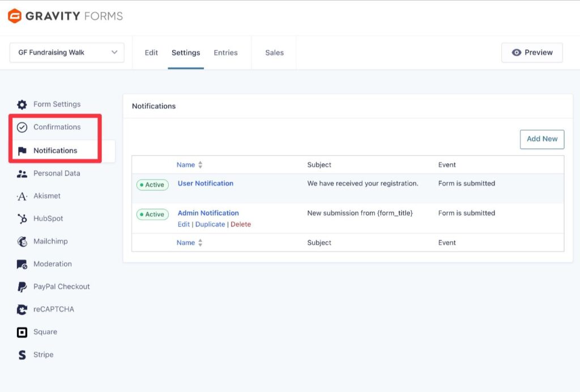Select Notifications in the sidebar
Screen dimensions: 580x392
(56, 151)
